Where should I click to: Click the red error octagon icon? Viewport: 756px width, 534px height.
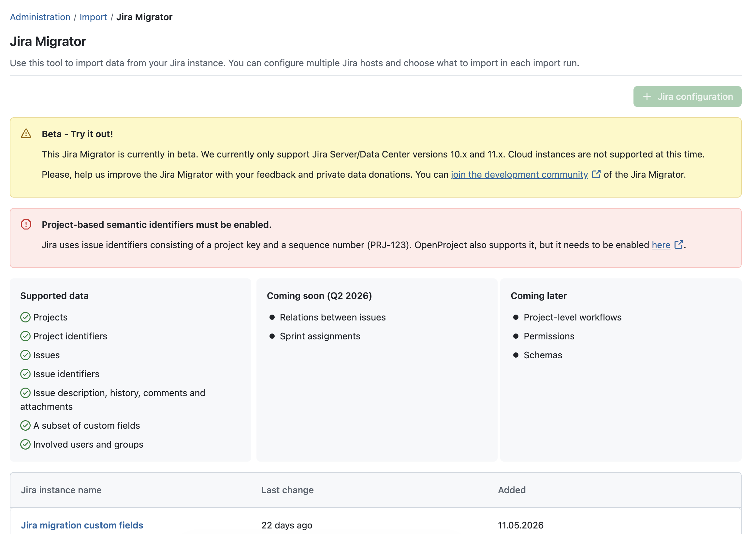[26, 224]
